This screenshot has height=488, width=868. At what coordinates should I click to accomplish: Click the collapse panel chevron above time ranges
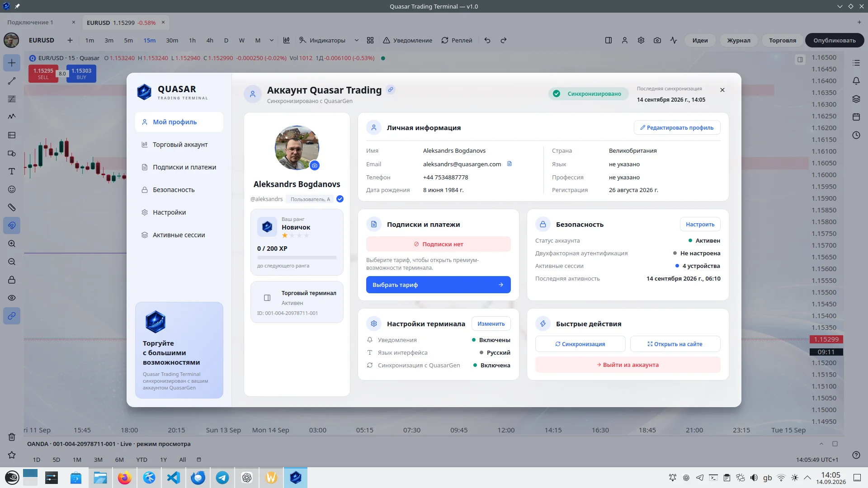coord(821,444)
